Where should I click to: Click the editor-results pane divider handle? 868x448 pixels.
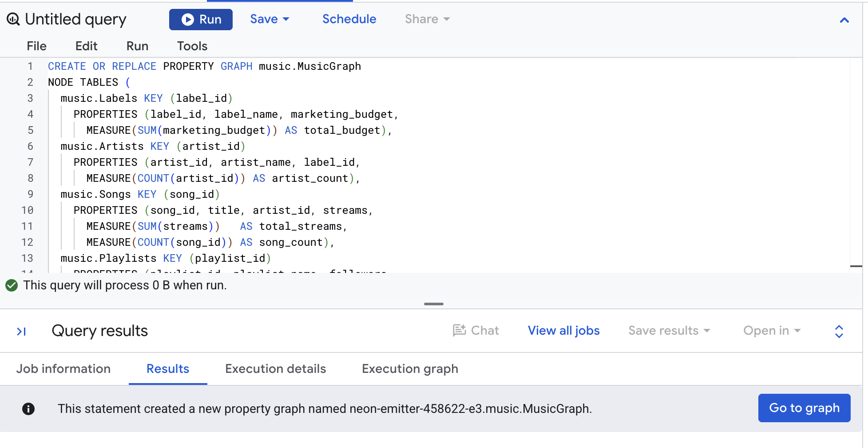pyautogui.click(x=434, y=304)
